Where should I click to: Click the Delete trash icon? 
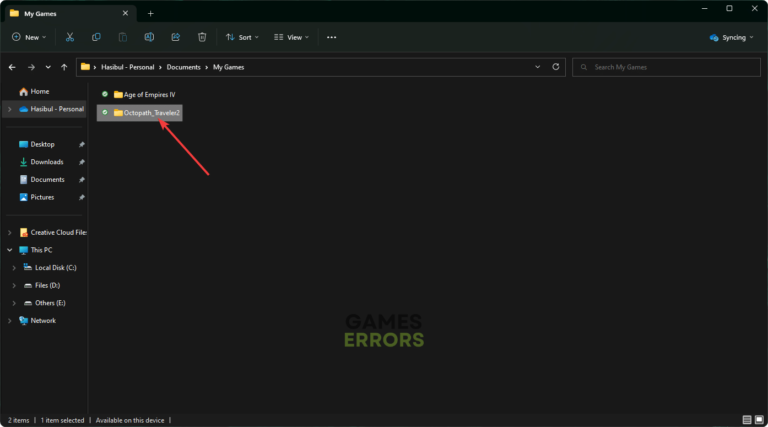click(x=202, y=37)
